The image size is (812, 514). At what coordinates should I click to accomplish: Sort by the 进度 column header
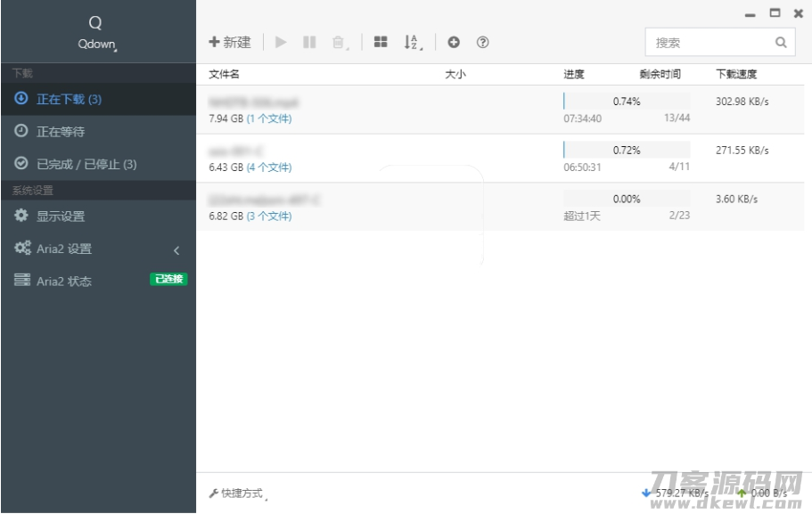(x=574, y=74)
